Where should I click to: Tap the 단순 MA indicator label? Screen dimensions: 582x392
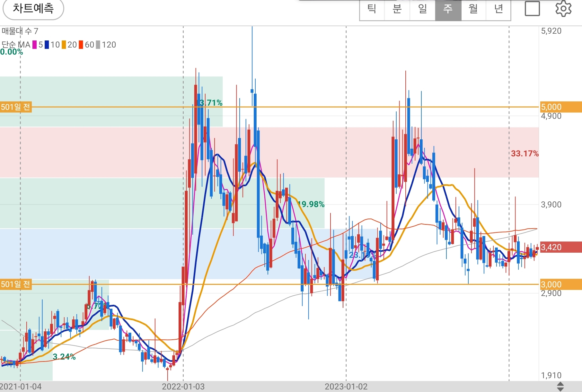16,45
